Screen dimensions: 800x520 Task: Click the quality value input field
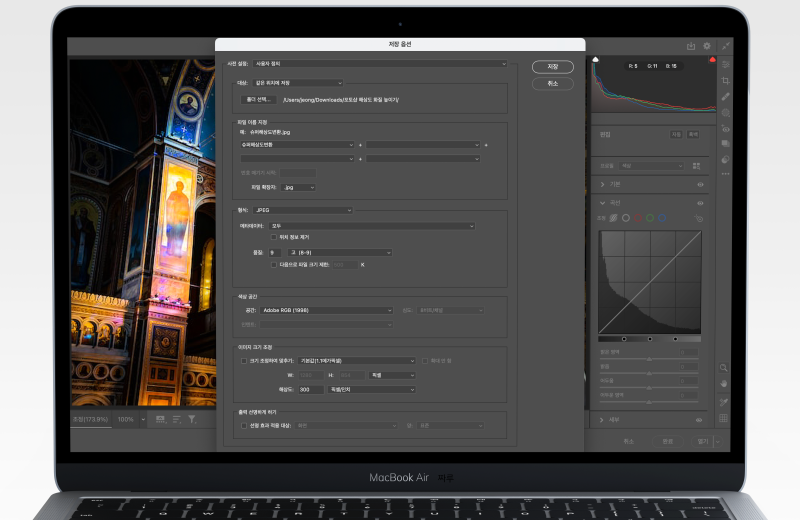click(x=274, y=253)
